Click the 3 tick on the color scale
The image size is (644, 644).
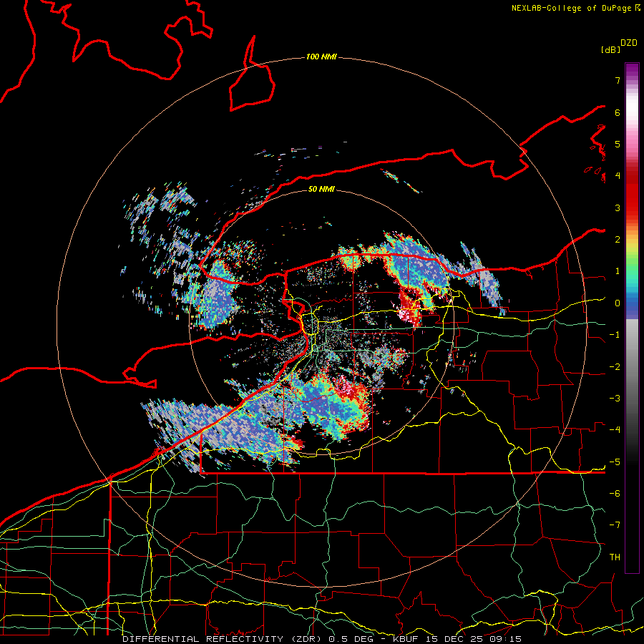coord(618,208)
